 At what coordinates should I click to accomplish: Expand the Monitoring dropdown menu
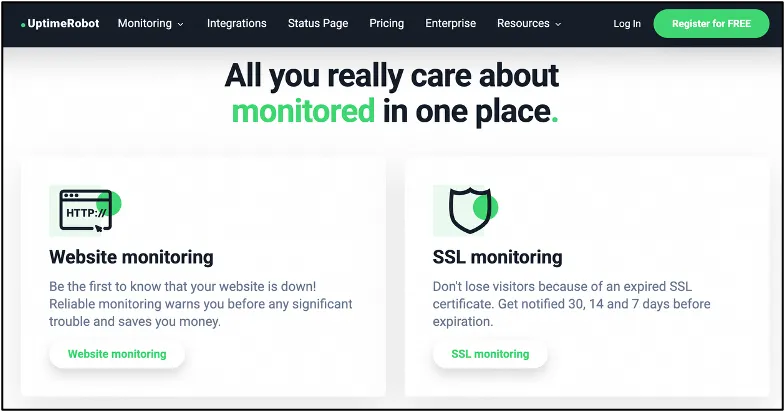coord(150,24)
